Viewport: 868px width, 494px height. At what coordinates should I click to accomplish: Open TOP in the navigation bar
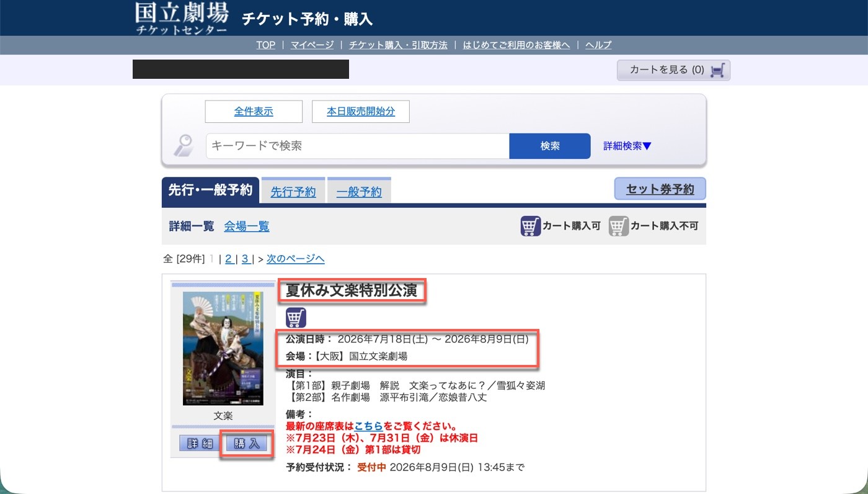(x=266, y=45)
